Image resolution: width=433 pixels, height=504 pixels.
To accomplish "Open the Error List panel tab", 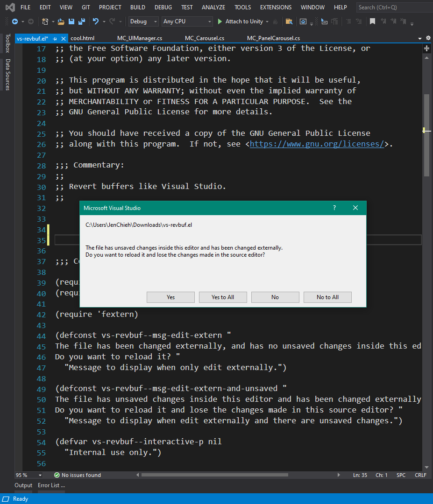I will (x=51, y=485).
